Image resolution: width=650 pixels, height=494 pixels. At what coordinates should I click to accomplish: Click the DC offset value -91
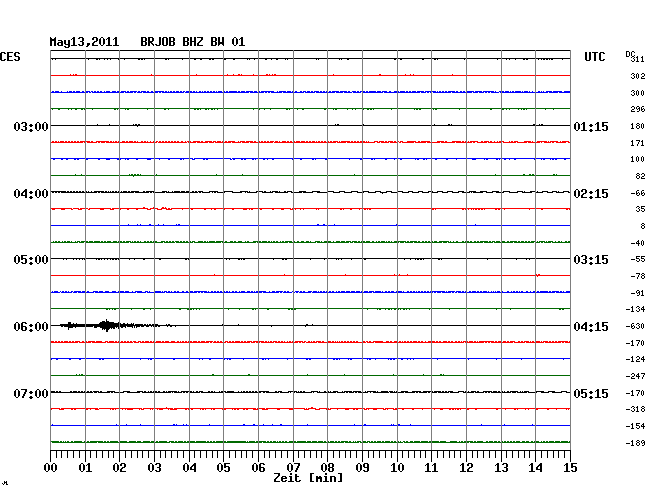[x=638, y=293]
